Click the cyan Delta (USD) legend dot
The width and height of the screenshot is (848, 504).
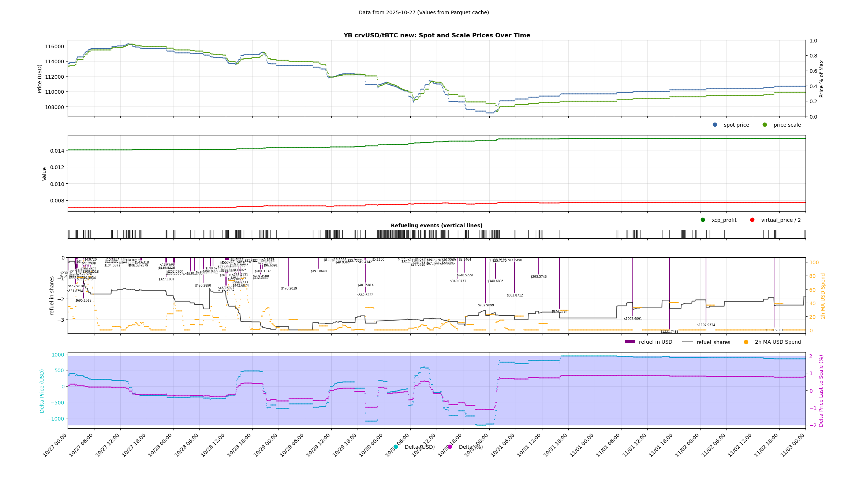[396, 447]
